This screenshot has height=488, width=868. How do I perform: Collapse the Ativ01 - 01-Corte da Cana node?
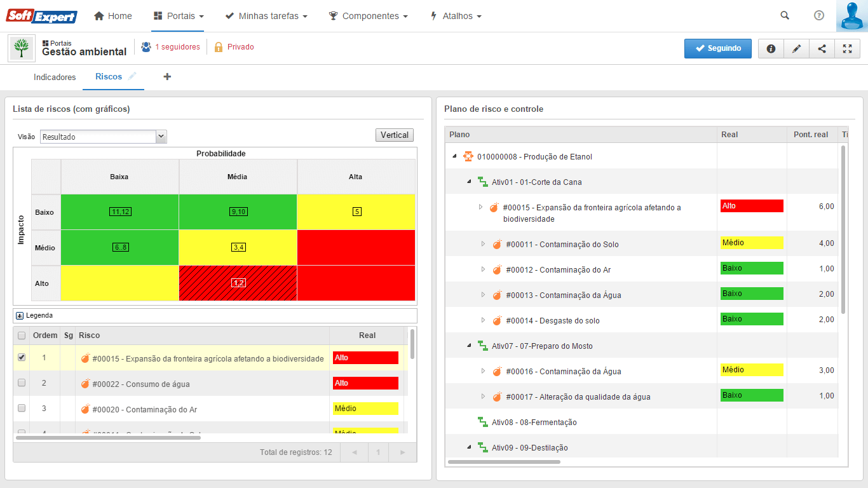click(x=469, y=182)
